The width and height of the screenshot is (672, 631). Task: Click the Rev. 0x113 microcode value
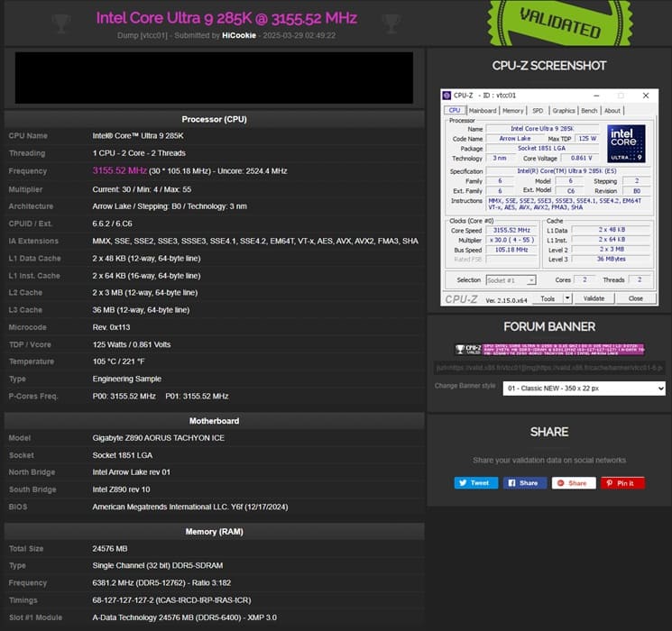point(111,327)
